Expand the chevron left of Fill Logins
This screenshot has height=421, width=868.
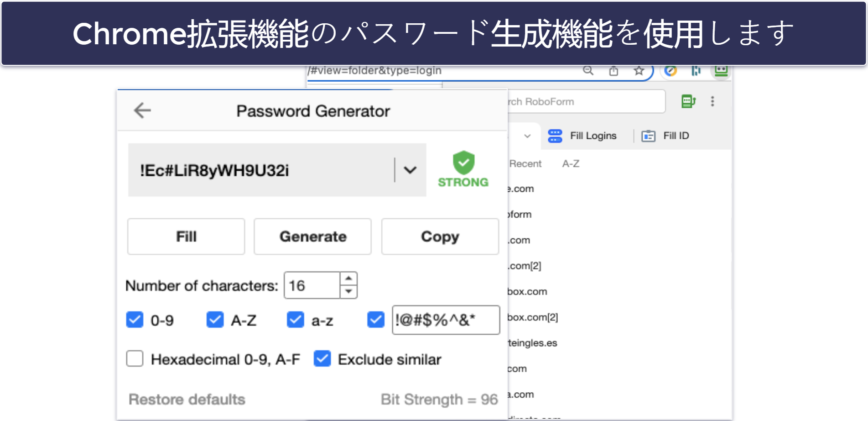pyautogui.click(x=527, y=136)
